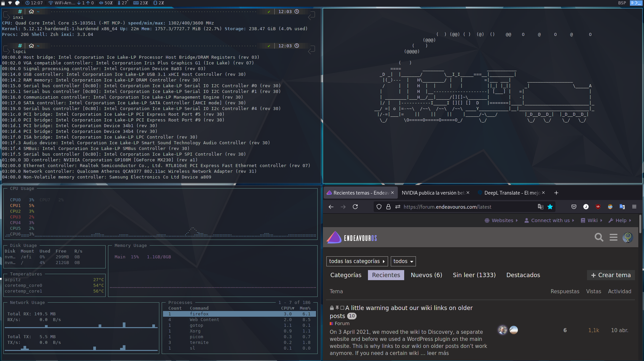Image resolution: width=644 pixels, height=361 pixels.
Task: Select the firefox row in gotop Processes
Action: 239,314
